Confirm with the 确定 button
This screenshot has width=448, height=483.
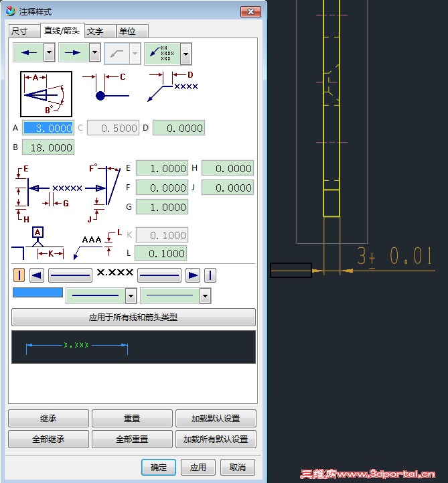coord(159,468)
